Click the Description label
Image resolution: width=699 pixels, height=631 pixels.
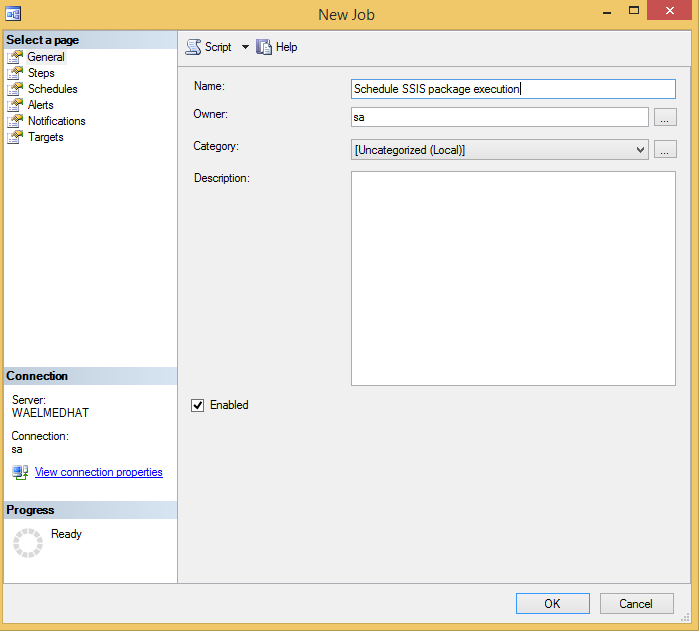click(x=222, y=178)
